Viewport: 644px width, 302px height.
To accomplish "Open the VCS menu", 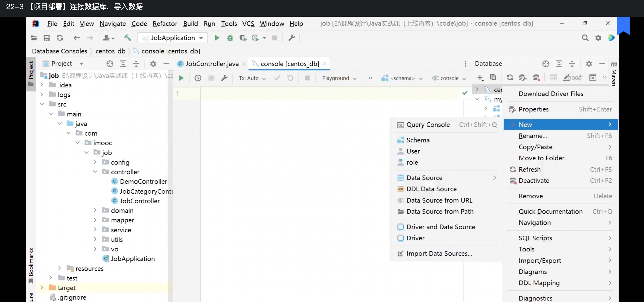I will point(248,24).
